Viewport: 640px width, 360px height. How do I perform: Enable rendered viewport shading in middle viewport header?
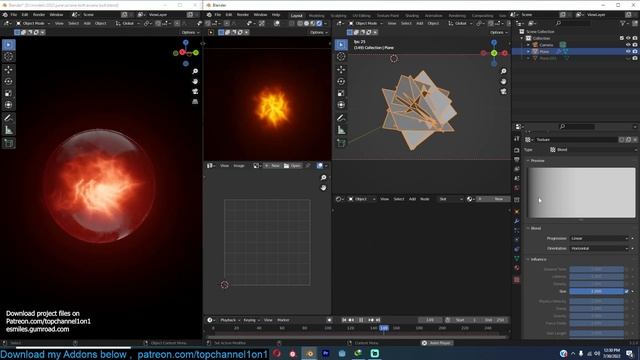[x=319, y=23]
